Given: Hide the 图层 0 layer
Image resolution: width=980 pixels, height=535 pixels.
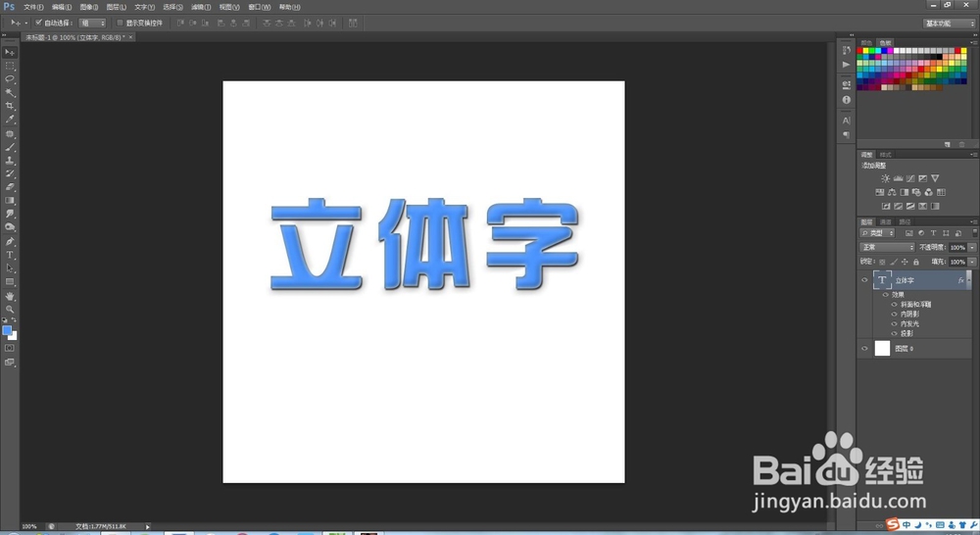Looking at the screenshot, I should tap(864, 349).
